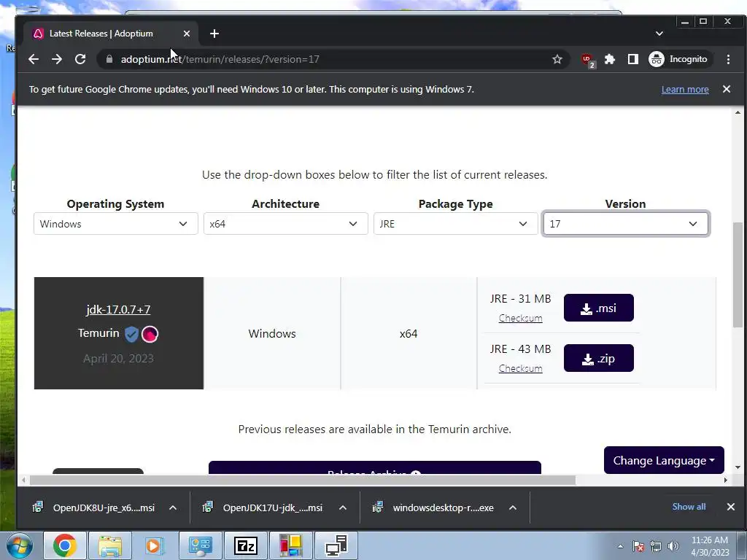Expand options for the OpenJDK17U-jdk download
This screenshot has width=747, height=560.
(343, 507)
